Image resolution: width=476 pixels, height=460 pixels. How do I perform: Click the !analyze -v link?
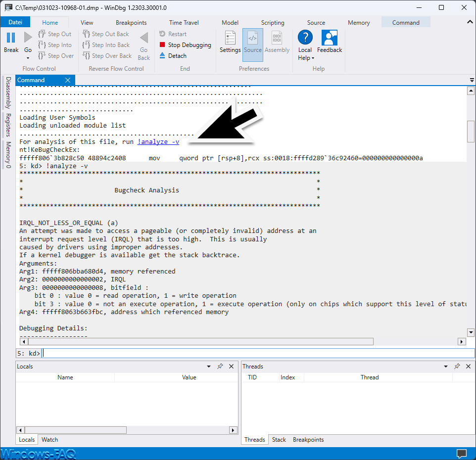tap(158, 141)
